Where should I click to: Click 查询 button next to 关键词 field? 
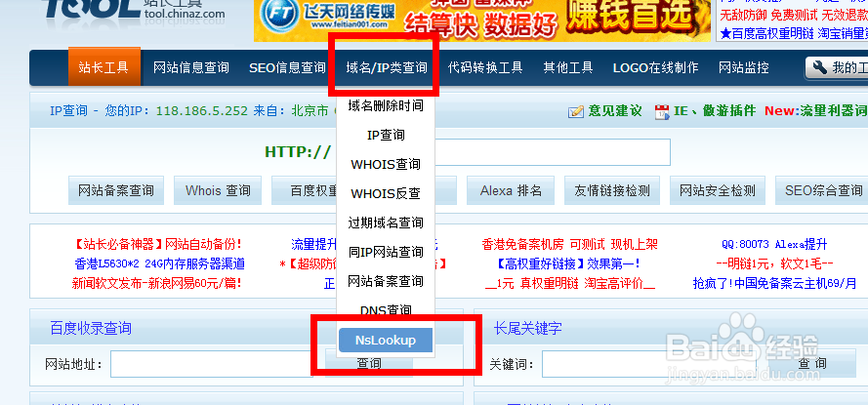coord(812,363)
